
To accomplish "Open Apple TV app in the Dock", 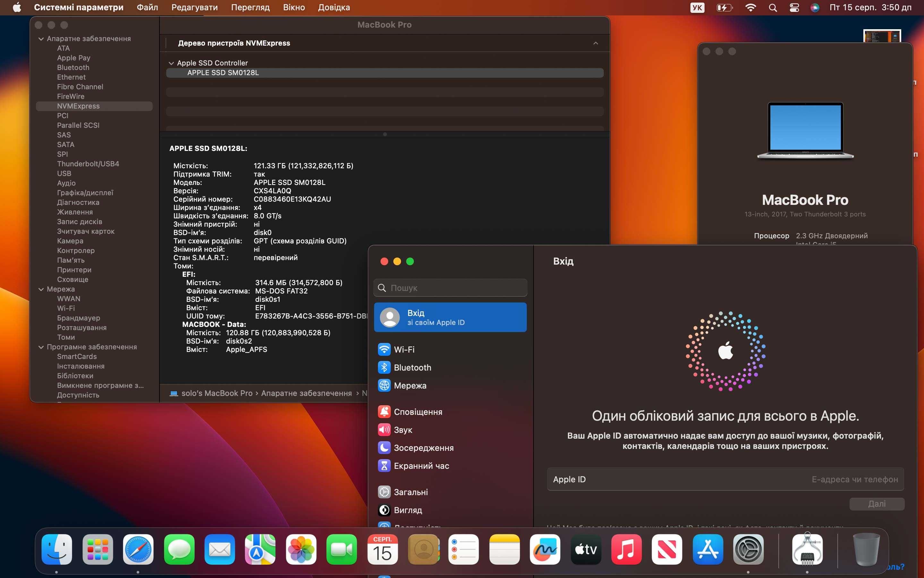I will [586, 549].
